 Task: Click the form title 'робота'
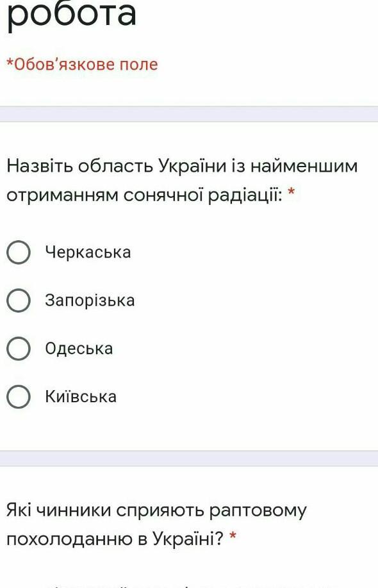pyautogui.click(x=72, y=14)
